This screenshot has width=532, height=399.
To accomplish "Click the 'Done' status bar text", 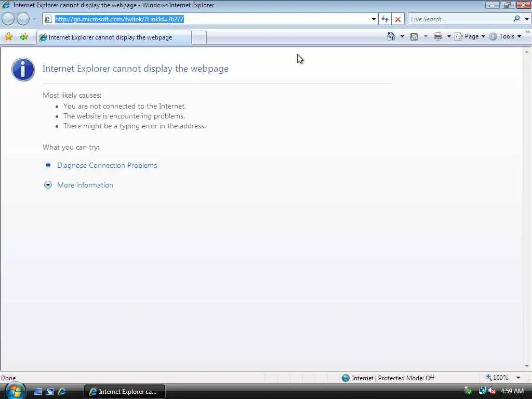I will pos(8,378).
